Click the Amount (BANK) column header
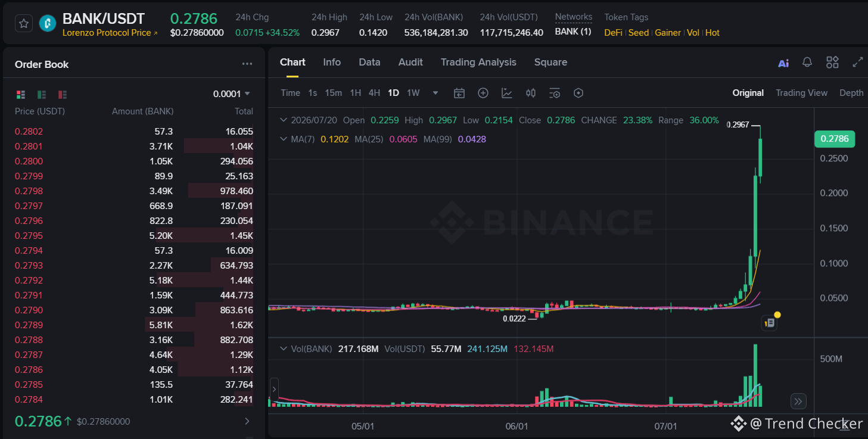 [143, 111]
